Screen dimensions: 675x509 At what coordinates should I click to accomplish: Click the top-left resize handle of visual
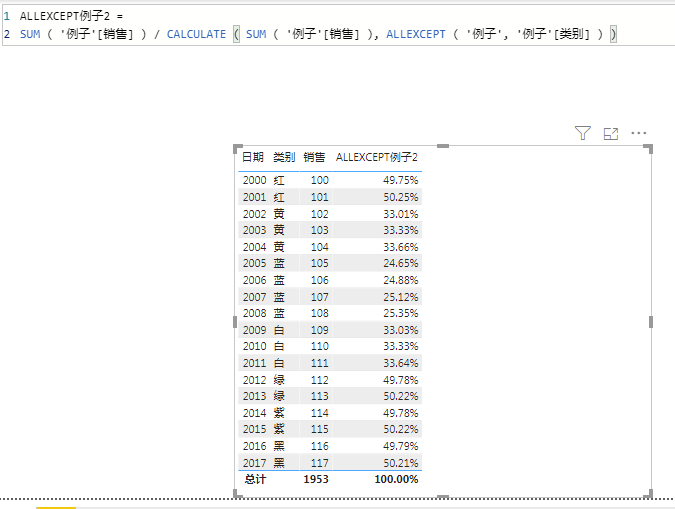(x=237, y=149)
